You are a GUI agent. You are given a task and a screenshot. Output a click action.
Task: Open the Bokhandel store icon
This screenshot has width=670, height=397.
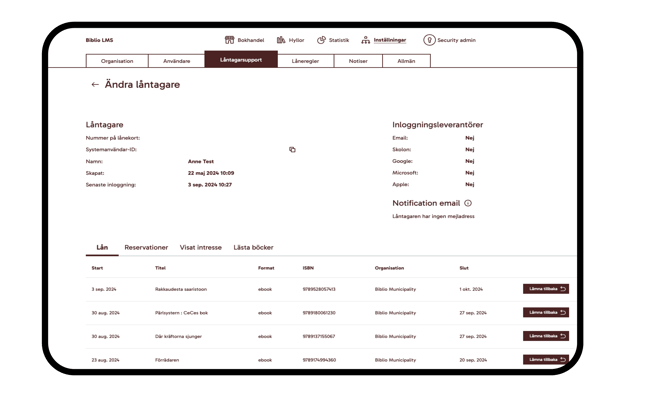[229, 40]
